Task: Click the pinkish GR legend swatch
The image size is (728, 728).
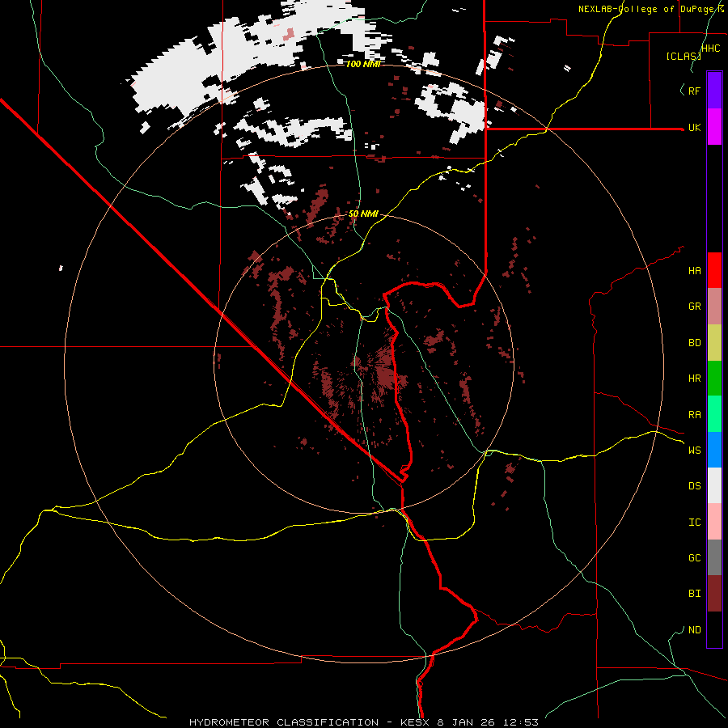Action: point(714,307)
